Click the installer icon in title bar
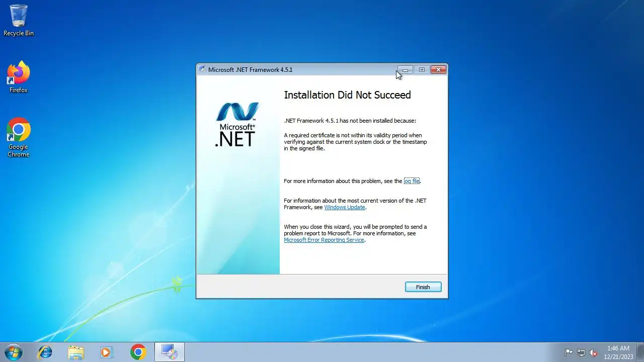The height and width of the screenshot is (362, 644). pyautogui.click(x=202, y=69)
